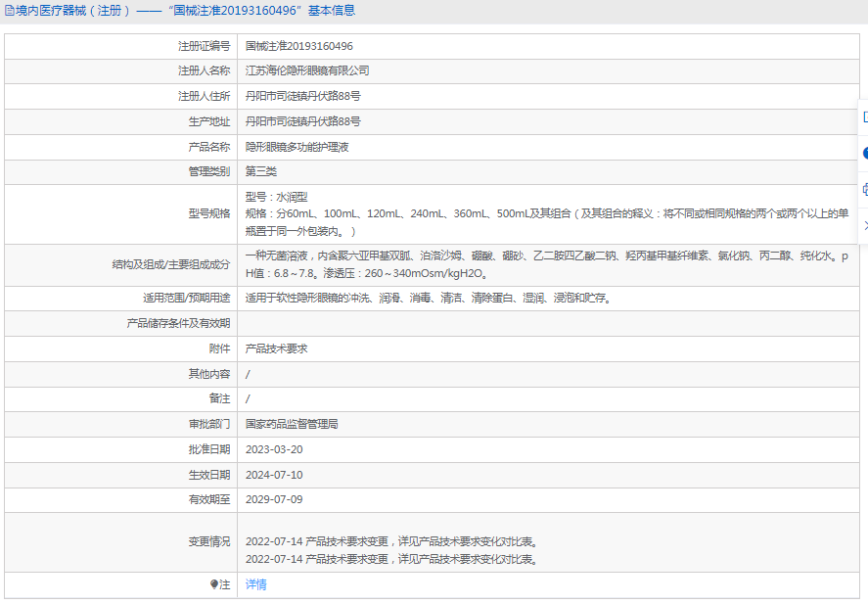Collapse the right floating sidebar with its arrow

864,225
